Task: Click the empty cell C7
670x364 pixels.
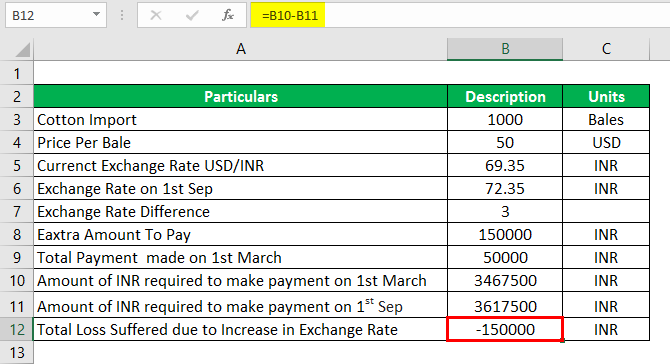Action: point(606,212)
